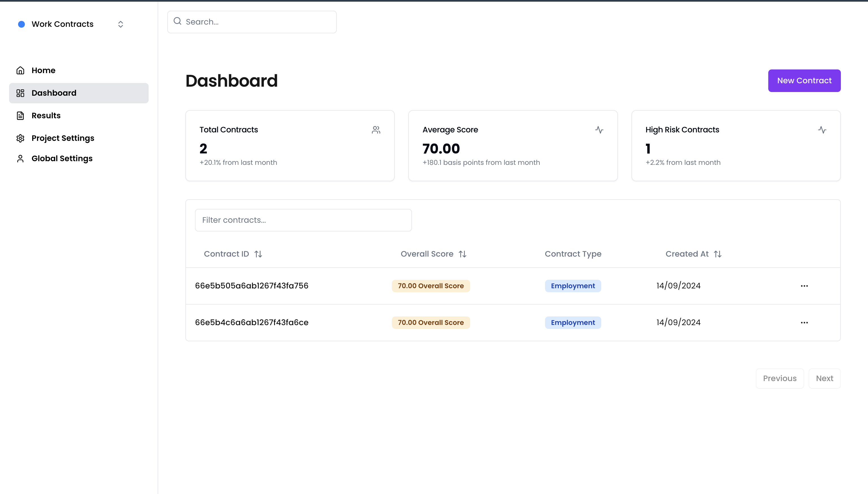Expand the Work Contracts project switcher
The image size is (868, 494).
pos(120,24)
